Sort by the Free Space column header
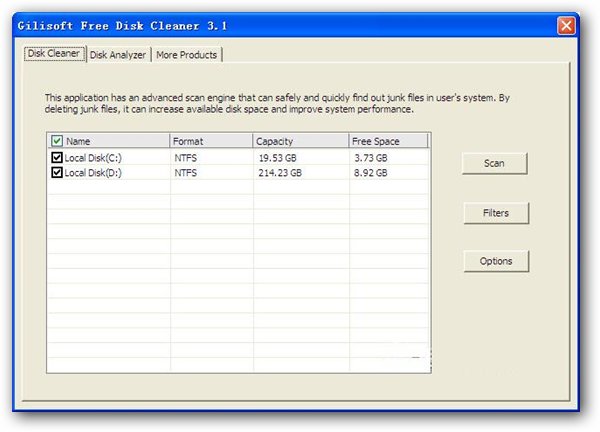The image size is (600, 432). (388, 141)
